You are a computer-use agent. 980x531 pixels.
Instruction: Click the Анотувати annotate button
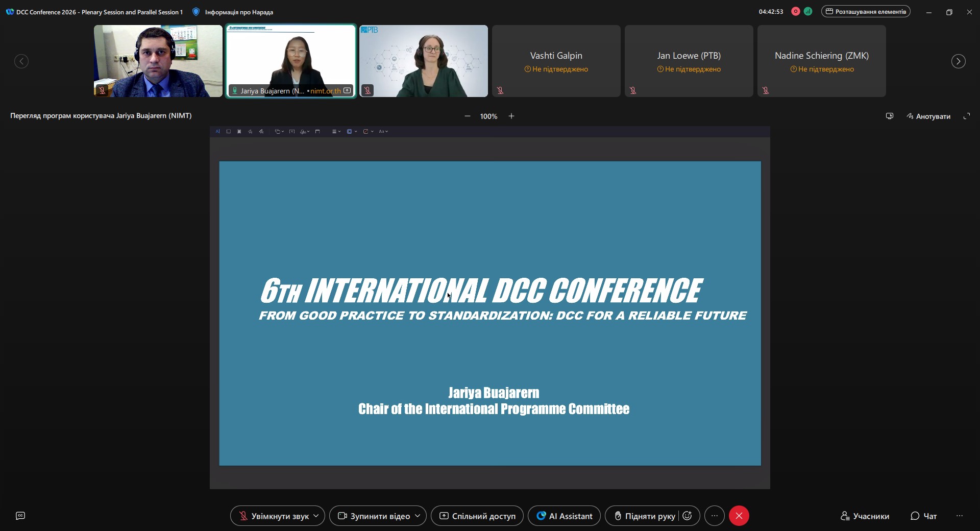click(x=928, y=116)
